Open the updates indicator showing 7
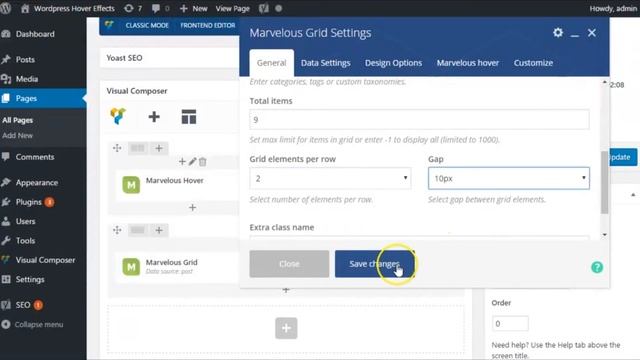Screen dimensions: 640x360 coord(133,8)
